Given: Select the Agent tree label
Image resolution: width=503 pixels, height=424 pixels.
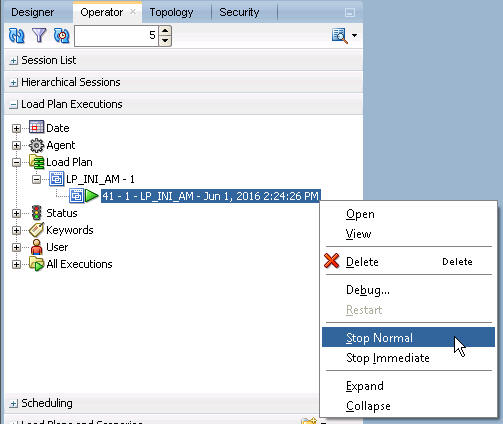Looking at the screenshot, I should 61,145.
